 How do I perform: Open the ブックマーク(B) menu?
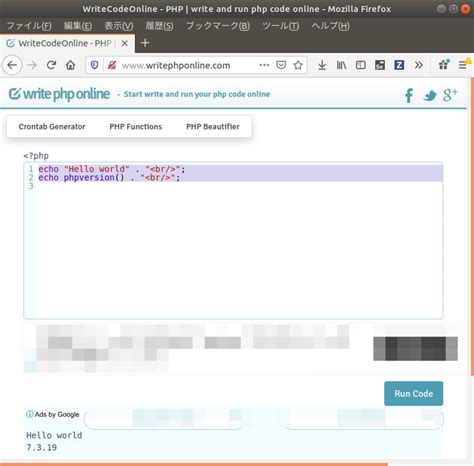click(218, 26)
